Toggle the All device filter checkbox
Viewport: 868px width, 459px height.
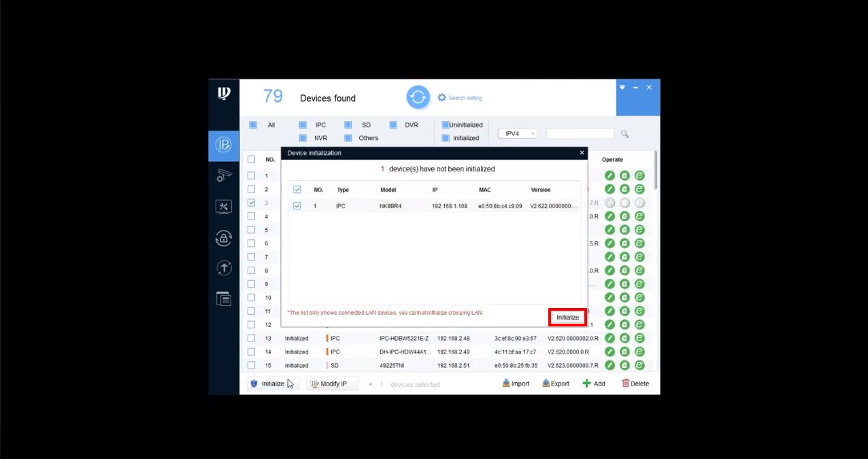(x=253, y=125)
